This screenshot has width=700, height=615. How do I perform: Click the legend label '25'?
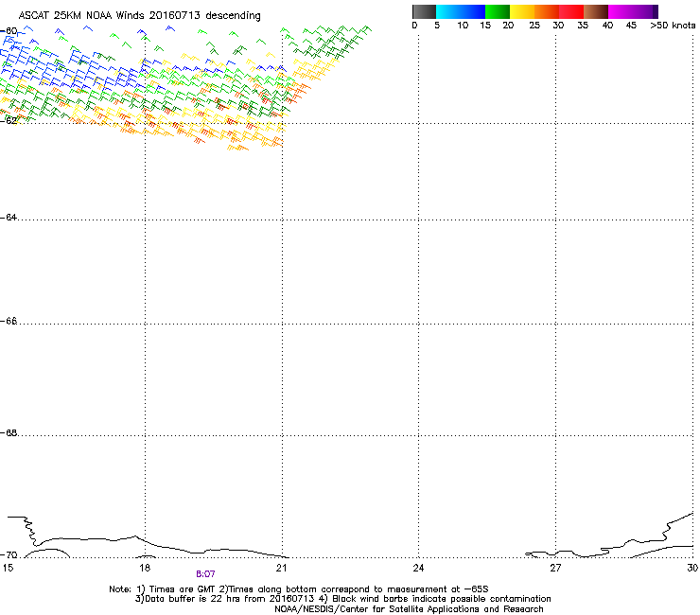tap(534, 25)
